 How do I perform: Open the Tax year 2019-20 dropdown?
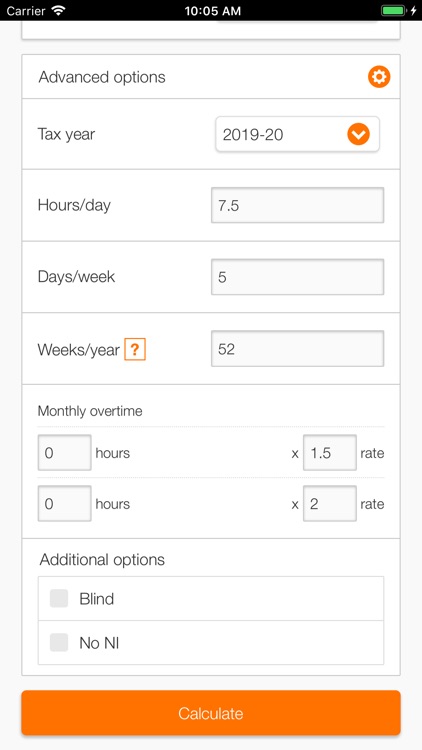click(297, 134)
